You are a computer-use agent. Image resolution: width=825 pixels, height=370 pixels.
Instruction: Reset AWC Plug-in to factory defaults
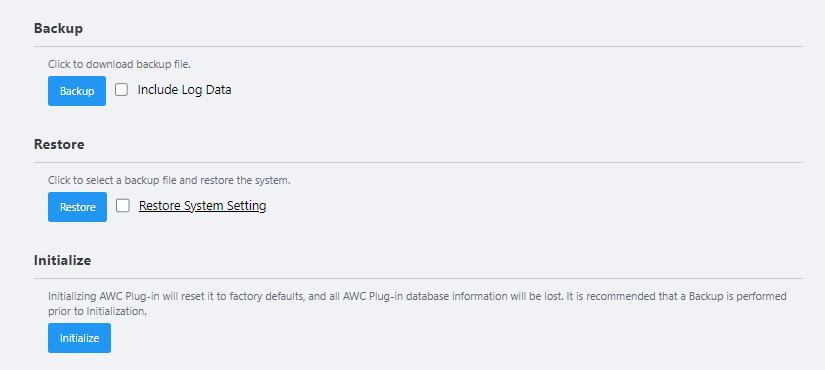click(79, 338)
